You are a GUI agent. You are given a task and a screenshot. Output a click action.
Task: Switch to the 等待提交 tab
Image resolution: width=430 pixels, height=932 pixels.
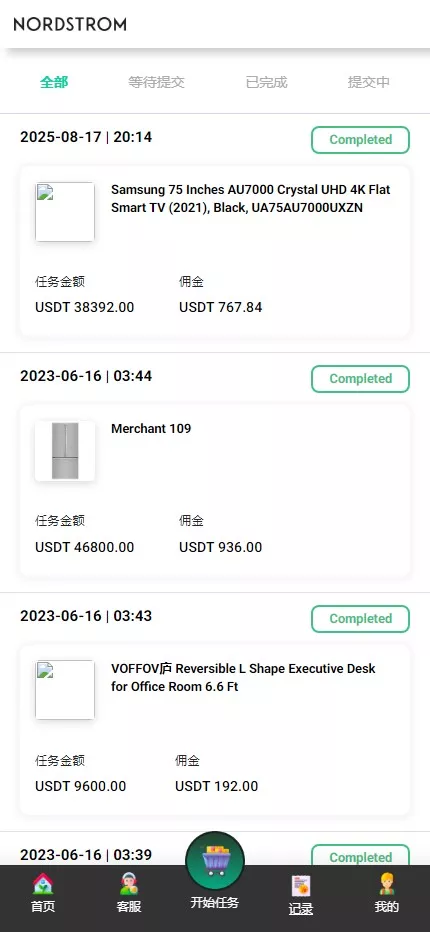point(156,82)
